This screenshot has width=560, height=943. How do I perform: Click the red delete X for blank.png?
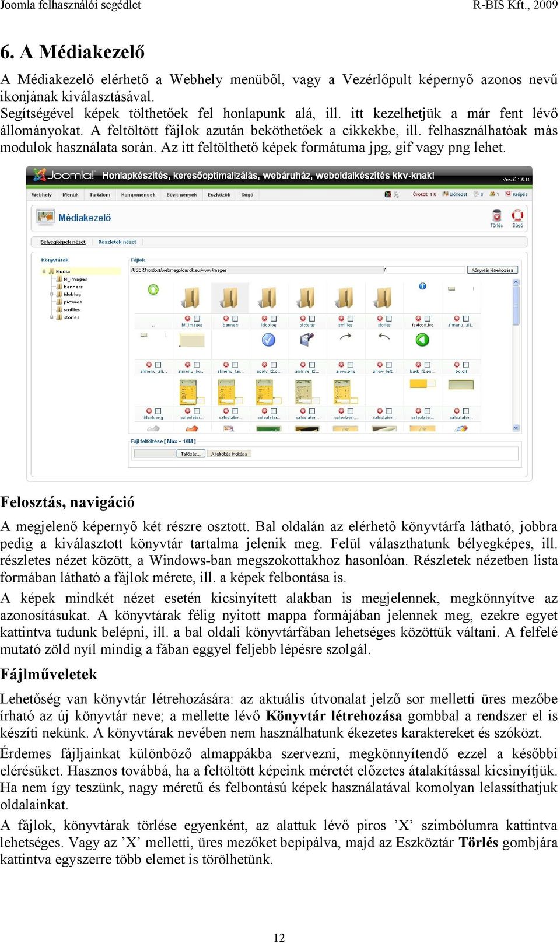coord(149,410)
